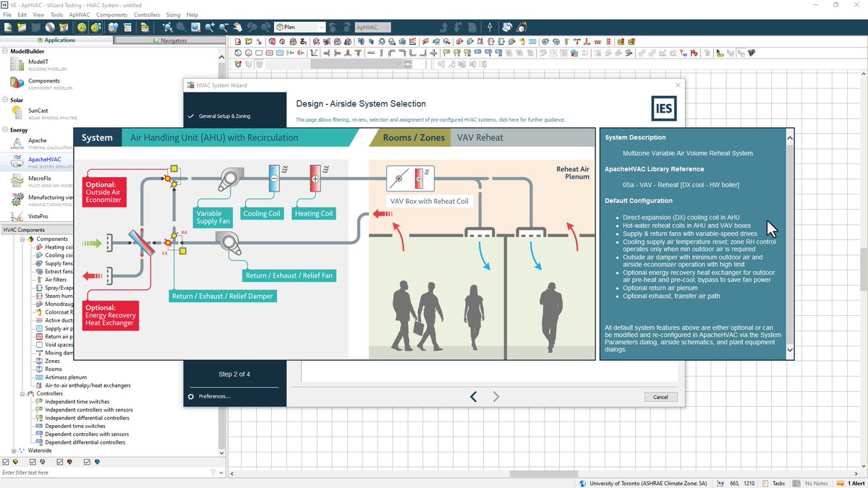Click the zoom in magnifier icon
The width and height of the screenshot is (868, 488).
[x=210, y=27]
